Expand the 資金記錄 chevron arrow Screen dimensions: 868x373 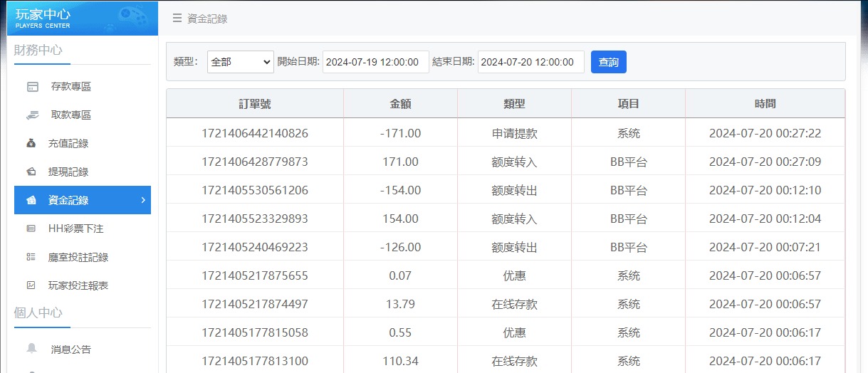[143, 201]
